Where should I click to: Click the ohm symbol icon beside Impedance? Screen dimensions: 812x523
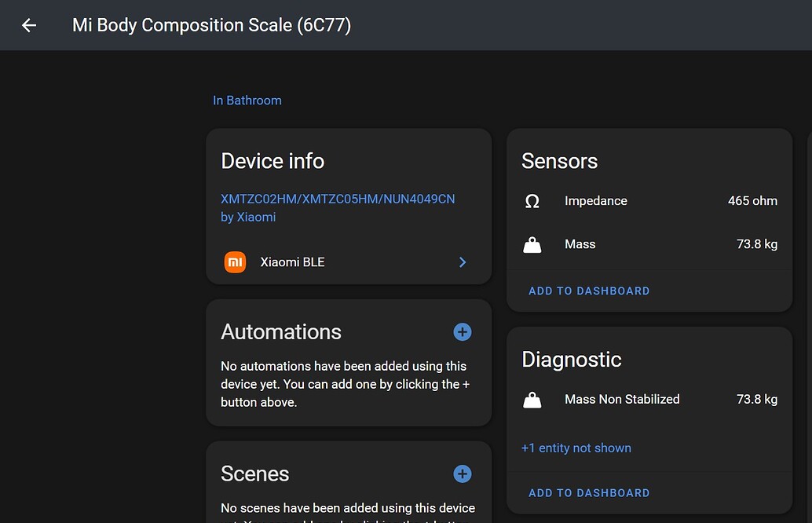click(x=532, y=201)
